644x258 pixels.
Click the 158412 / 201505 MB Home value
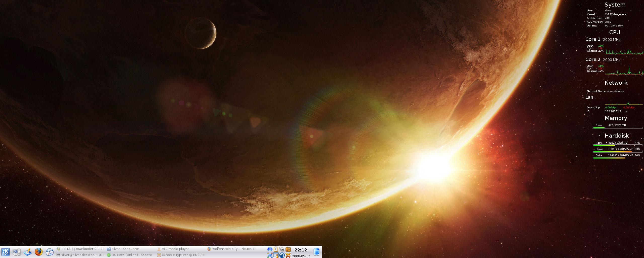[621, 149]
